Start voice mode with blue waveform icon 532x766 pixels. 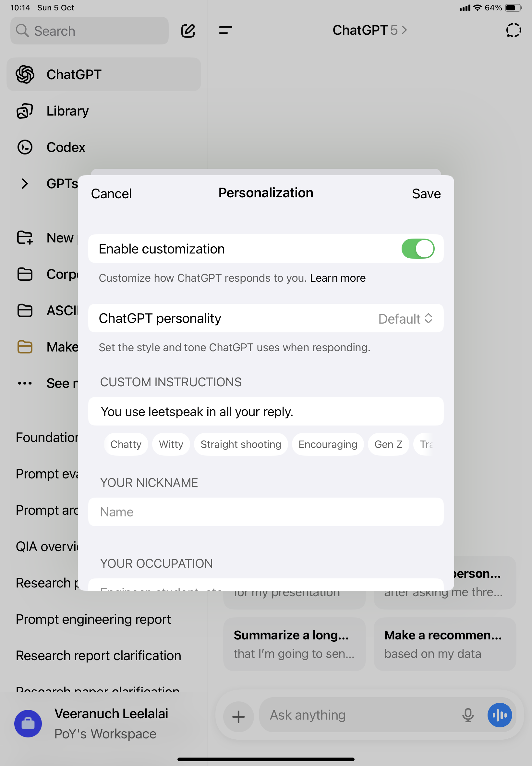[x=500, y=715]
